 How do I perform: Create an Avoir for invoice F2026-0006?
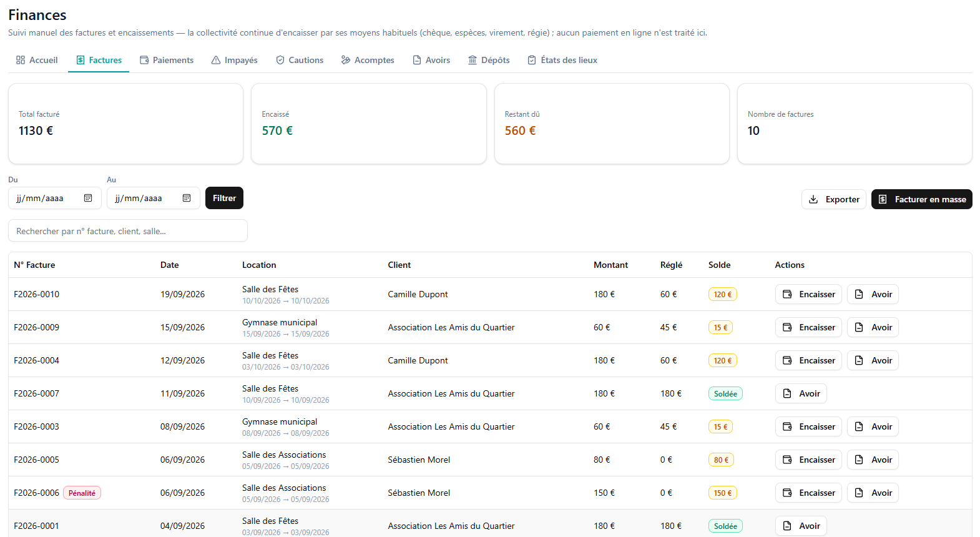pyautogui.click(x=873, y=493)
